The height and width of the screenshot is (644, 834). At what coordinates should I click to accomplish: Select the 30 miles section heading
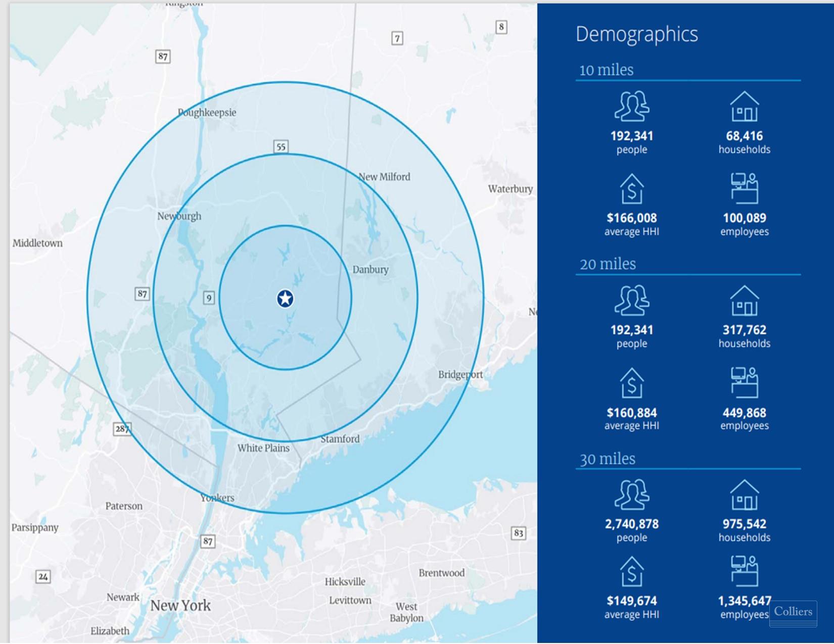[607, 459]
